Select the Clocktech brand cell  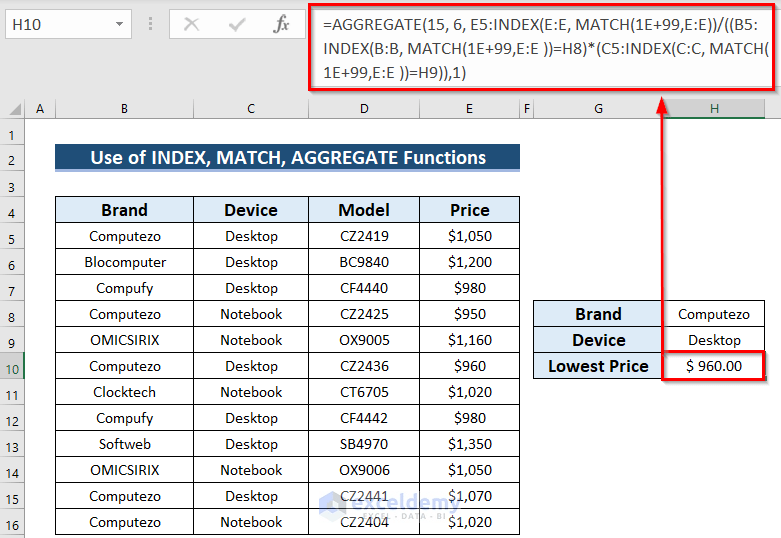pos(125,392)
